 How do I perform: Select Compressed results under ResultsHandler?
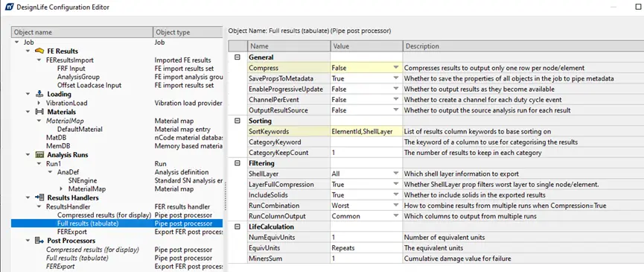click(x=104, y=215)
